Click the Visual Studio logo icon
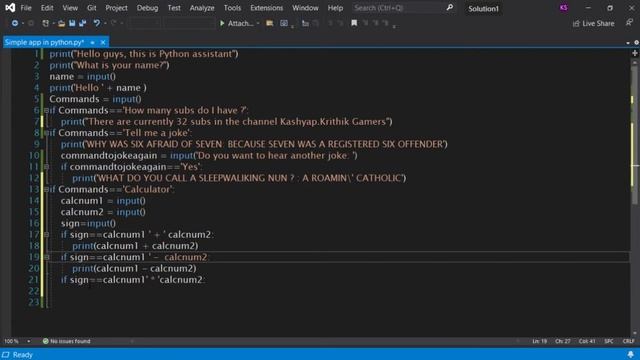Screen dimensions: 640x360 (x=10, y=8)
